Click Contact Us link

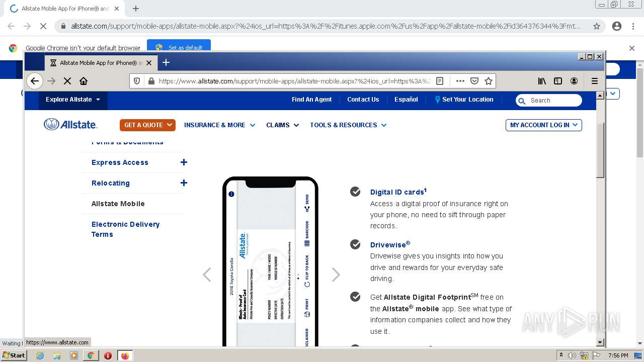click(x=363, y=100)
